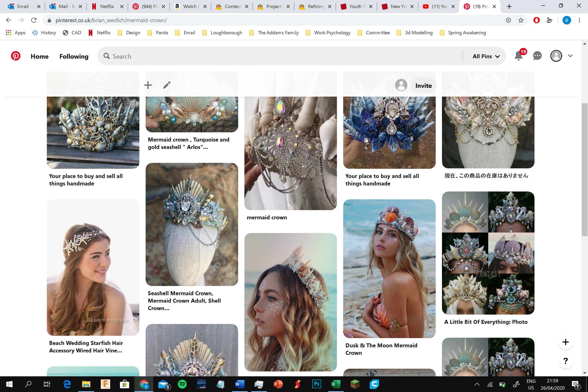Open the messages chat icon
The image size is (588, 392).
(x=537, y=56)
